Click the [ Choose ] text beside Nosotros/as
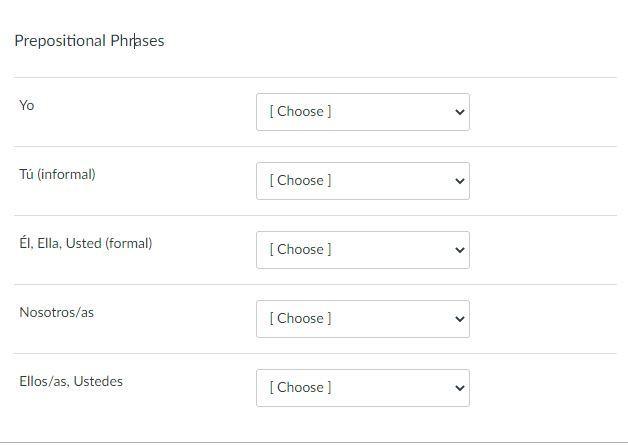The height and width of the screenshot is (446, 628). coord(300,319)
